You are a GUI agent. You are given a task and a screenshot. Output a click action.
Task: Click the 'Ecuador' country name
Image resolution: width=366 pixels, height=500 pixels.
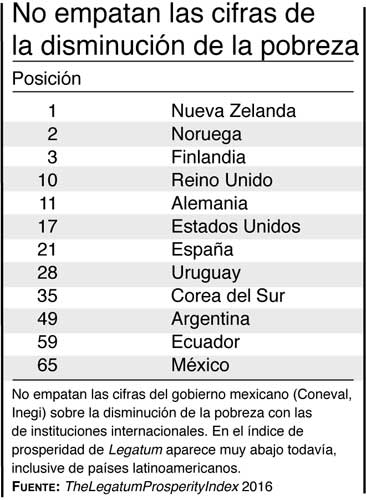coord(205,342)
